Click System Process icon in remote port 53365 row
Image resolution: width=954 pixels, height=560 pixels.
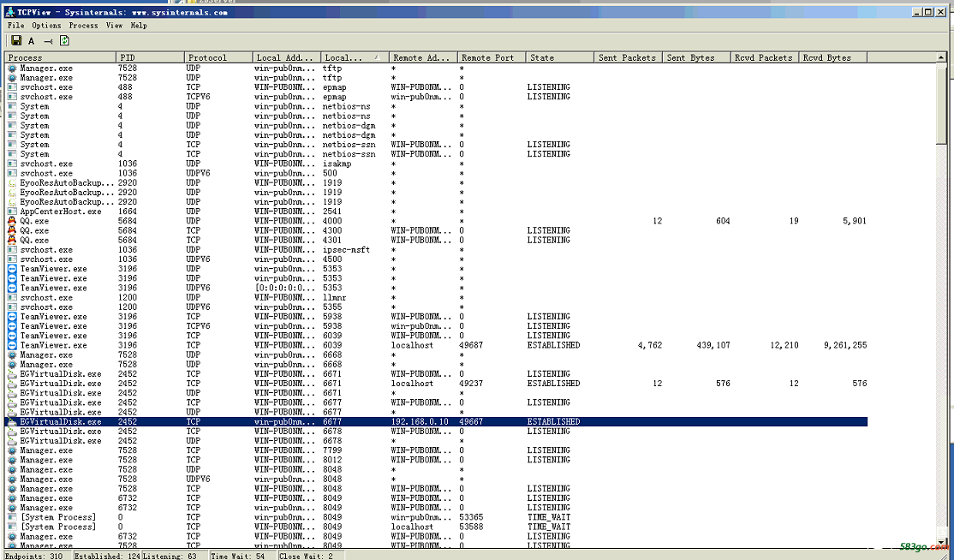click(12, 517)
